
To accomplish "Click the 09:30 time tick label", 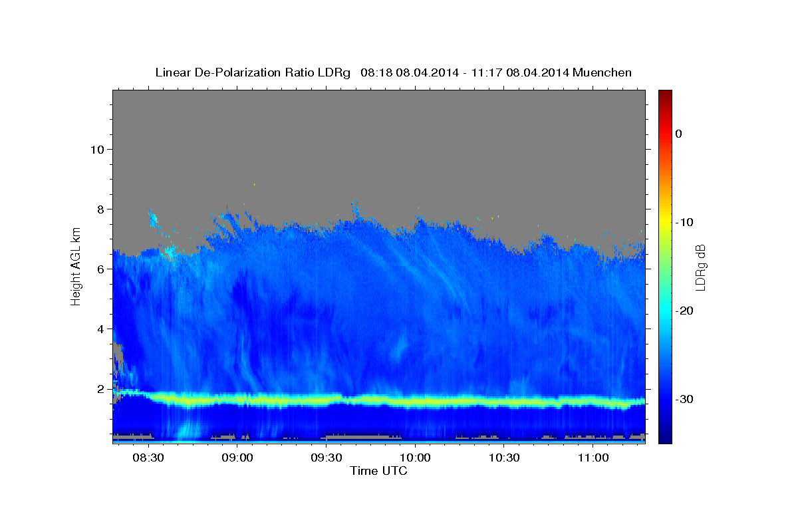I will tap(326, 458).
